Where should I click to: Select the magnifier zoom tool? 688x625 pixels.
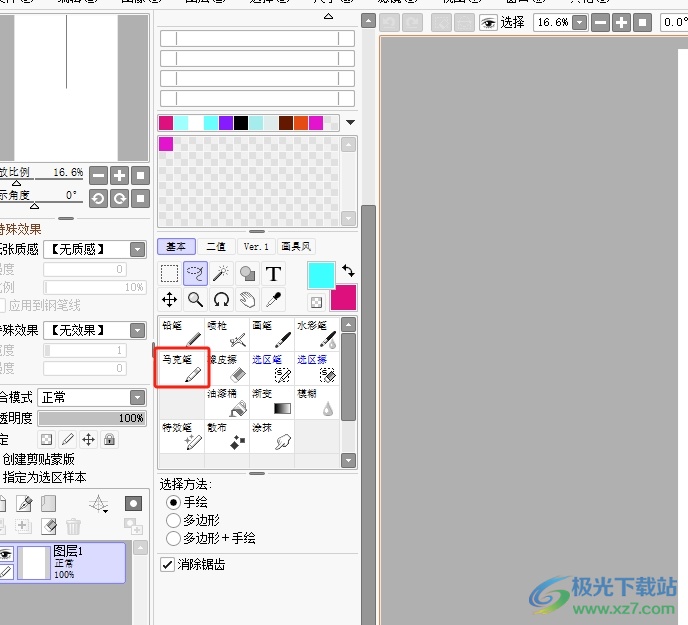click(195, 300)
